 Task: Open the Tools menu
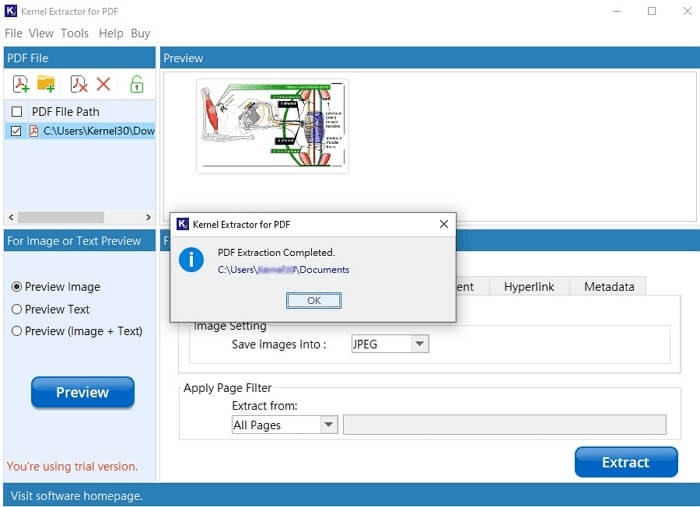coord(75,33)
